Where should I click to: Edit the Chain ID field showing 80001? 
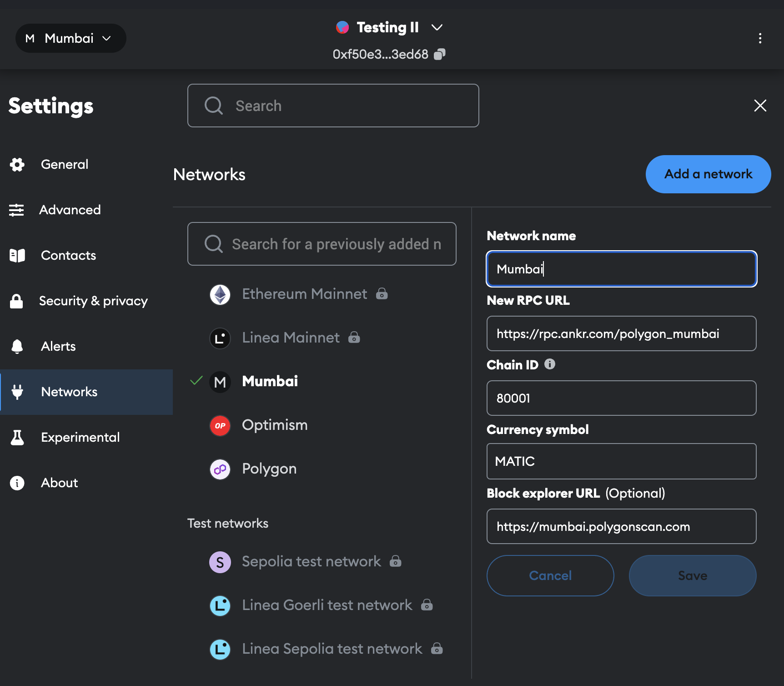[x=622, y=398]
